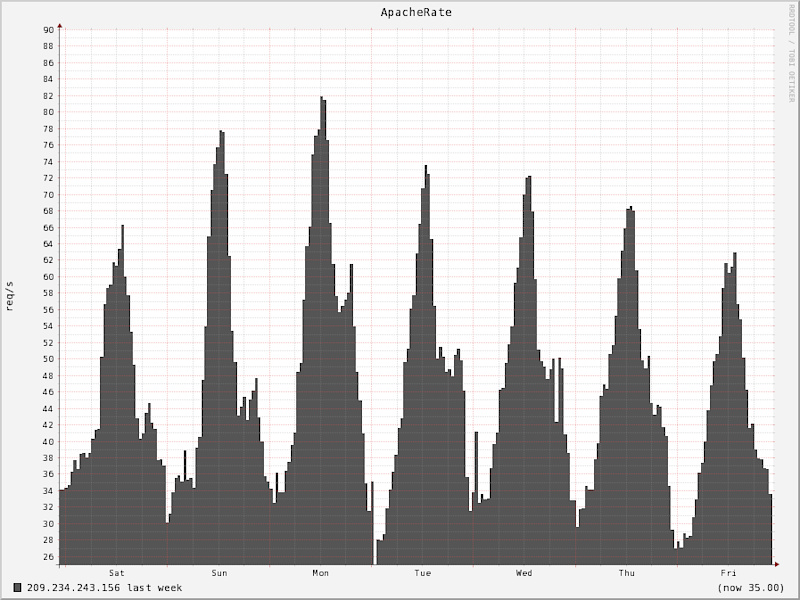The image size is (800, 600).
Task: Click the 50 y-axis value
Action: [48, 359]
